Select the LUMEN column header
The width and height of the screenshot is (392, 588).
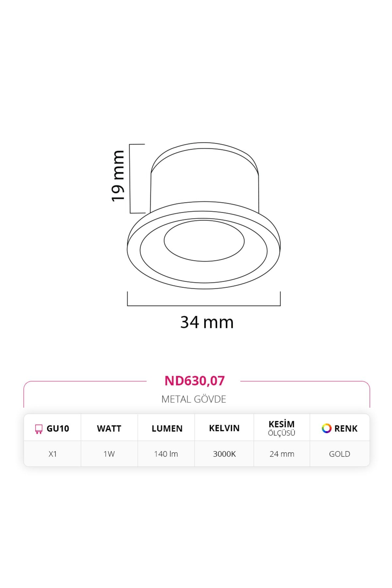167,428
